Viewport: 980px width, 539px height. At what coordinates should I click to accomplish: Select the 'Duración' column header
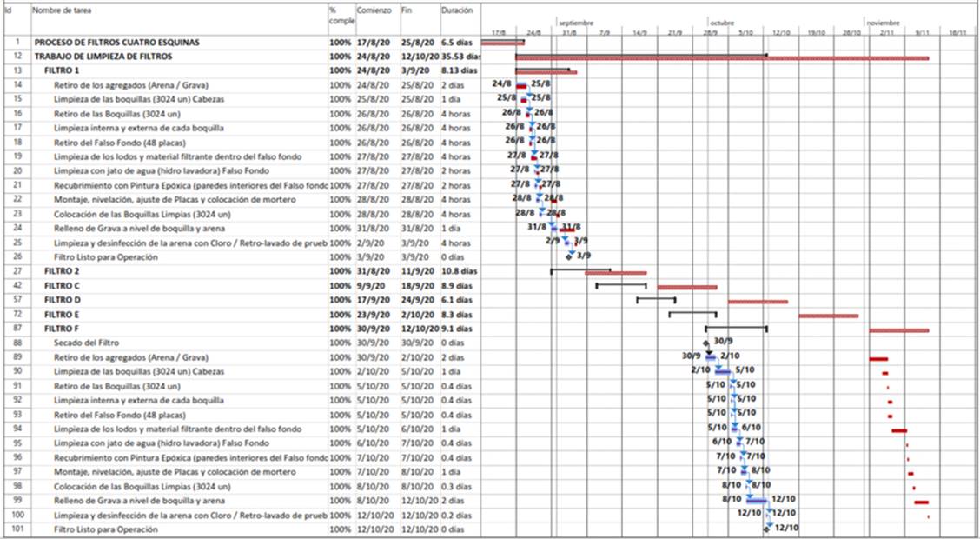[456, 10]
